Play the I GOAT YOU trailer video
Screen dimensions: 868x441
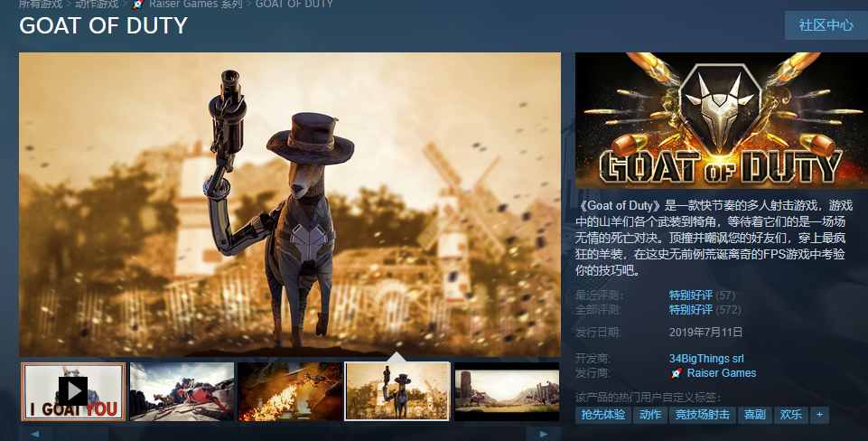tap(73, 391)
